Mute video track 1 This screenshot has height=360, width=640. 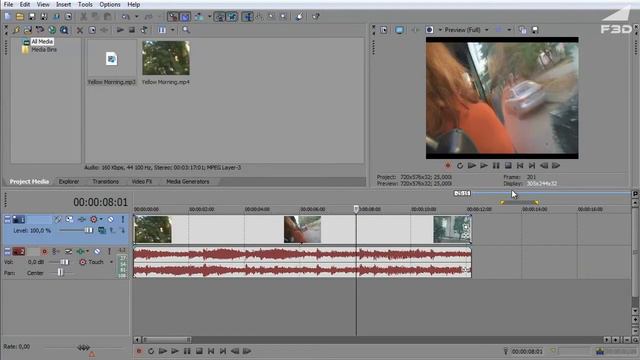click(111, 220)
